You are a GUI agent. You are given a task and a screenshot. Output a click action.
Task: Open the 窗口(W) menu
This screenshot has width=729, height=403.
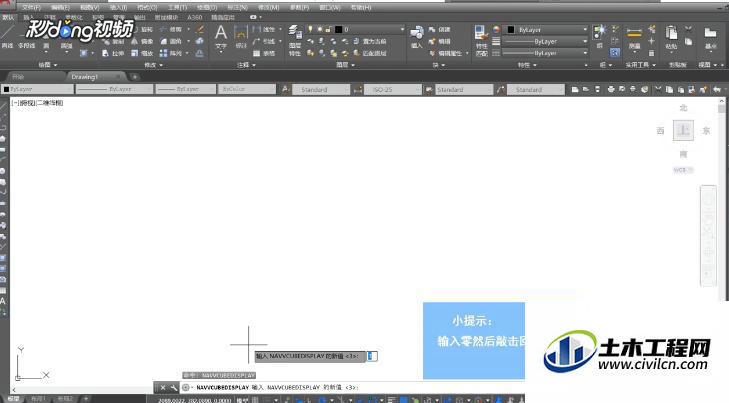330,7
